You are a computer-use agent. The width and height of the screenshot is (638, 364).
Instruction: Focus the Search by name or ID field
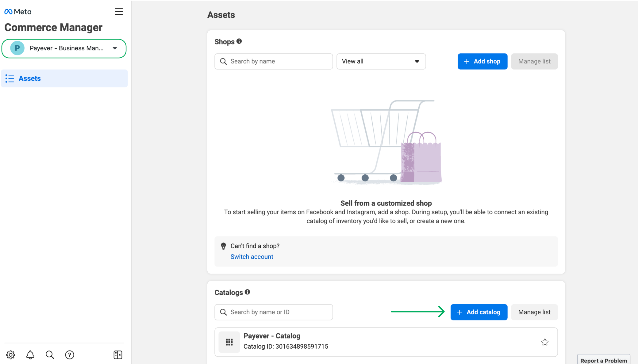[274, 312]
